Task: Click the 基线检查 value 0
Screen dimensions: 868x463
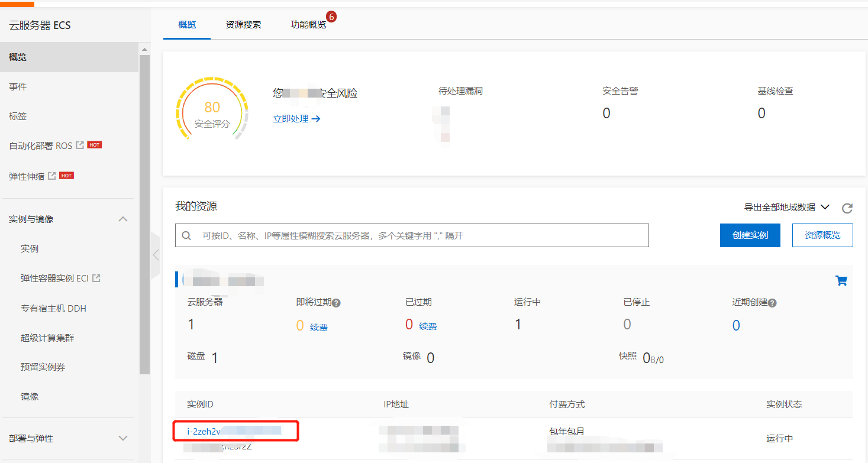Action: pyautogui.click(x=761, y=113)
